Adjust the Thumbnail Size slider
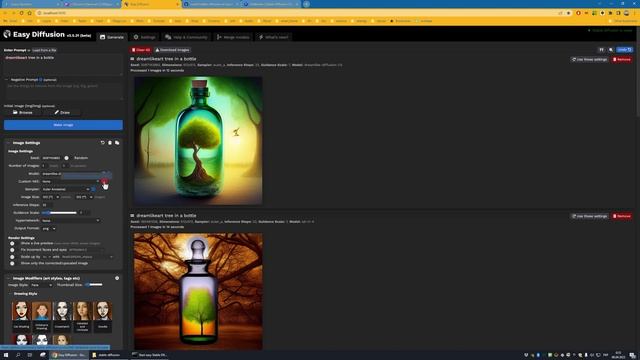Viewport: 640px width, 360px height. point(94,285)
